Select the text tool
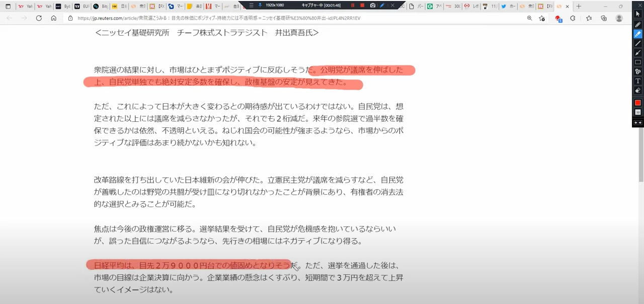644x304 pixels. point(638,81)
